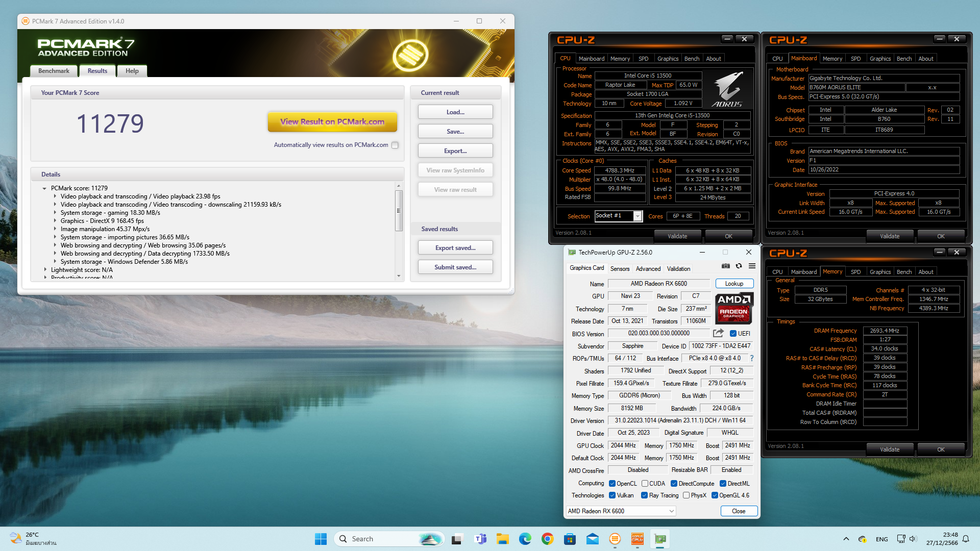Toggle the Ray Tracing checkbox

coord(644,495)
